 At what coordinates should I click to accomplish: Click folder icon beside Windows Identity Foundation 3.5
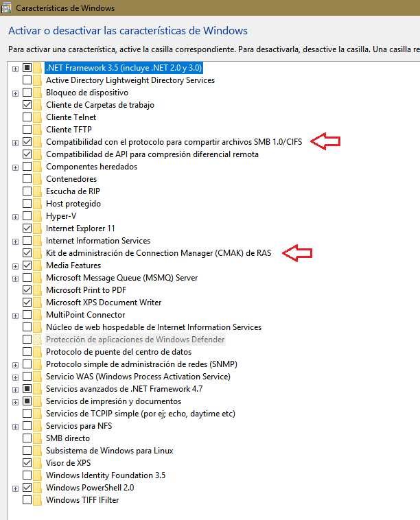click(38, 475)
